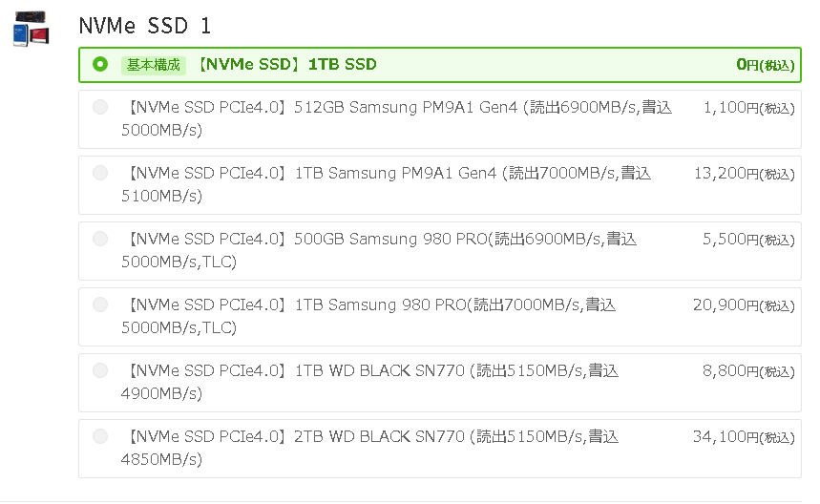Choose the 1TB WD BLACK SN770 radio button

pos(100,370)
